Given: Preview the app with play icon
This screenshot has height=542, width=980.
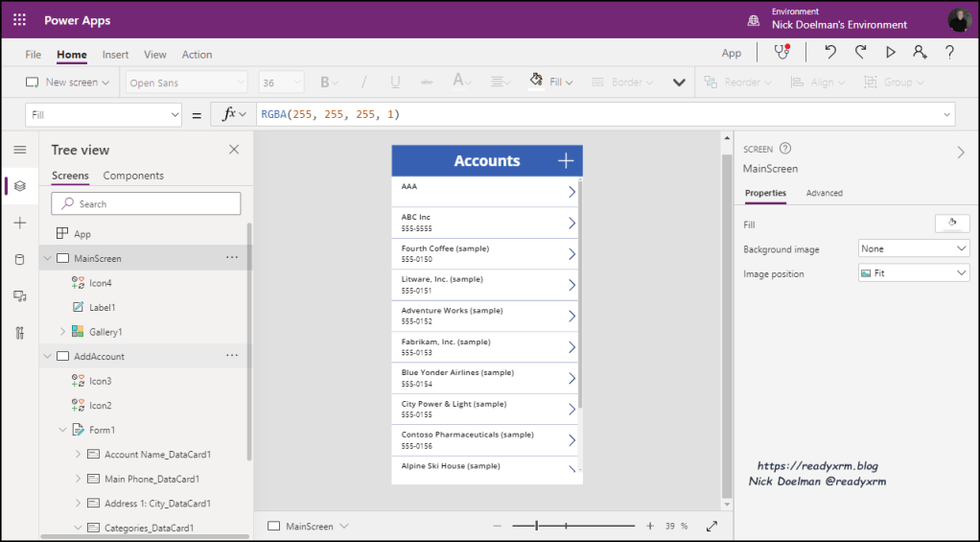Looking at the screenshot, I should [890, 53].
